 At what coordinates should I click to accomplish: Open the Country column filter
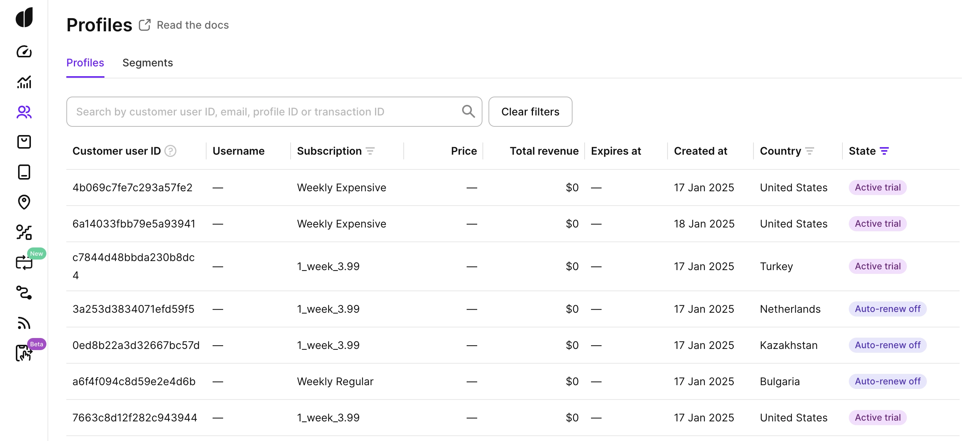coord(810,151)
